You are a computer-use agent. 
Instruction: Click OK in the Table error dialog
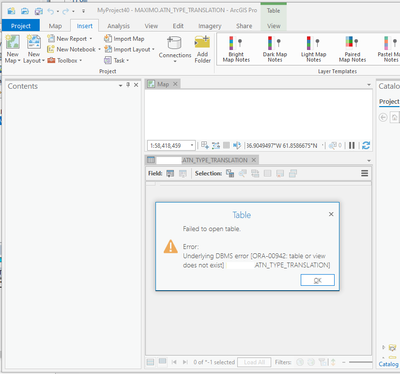coord(317,280)
